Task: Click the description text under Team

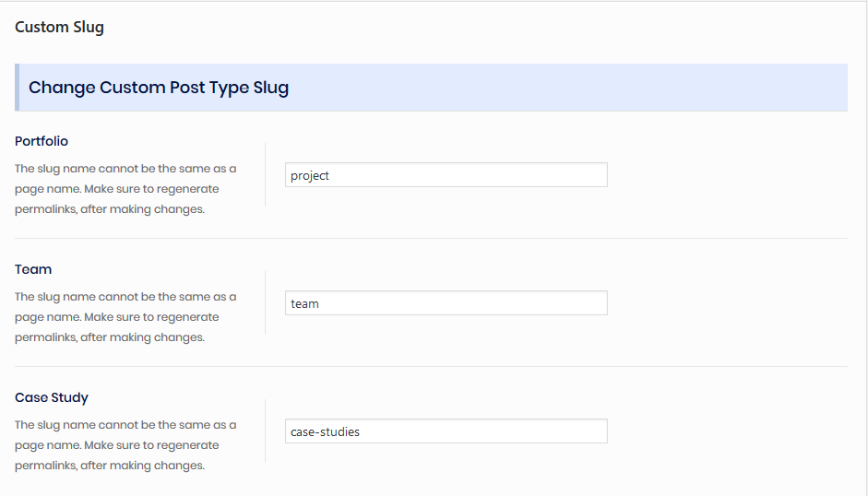Action: 125,317
